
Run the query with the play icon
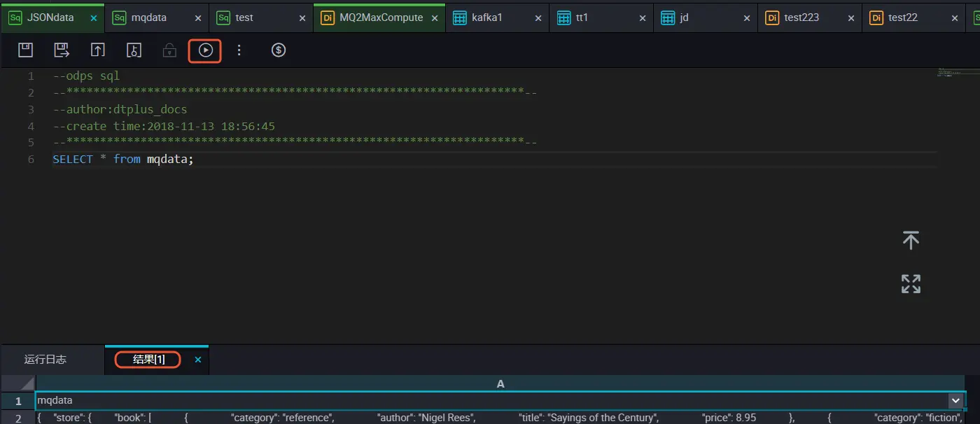[205, 50]
